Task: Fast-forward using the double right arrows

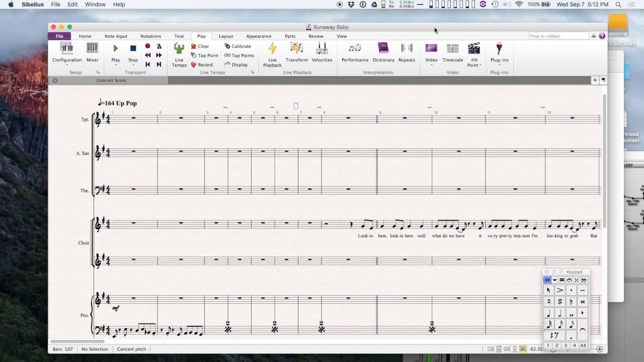Action: point(159,55)
